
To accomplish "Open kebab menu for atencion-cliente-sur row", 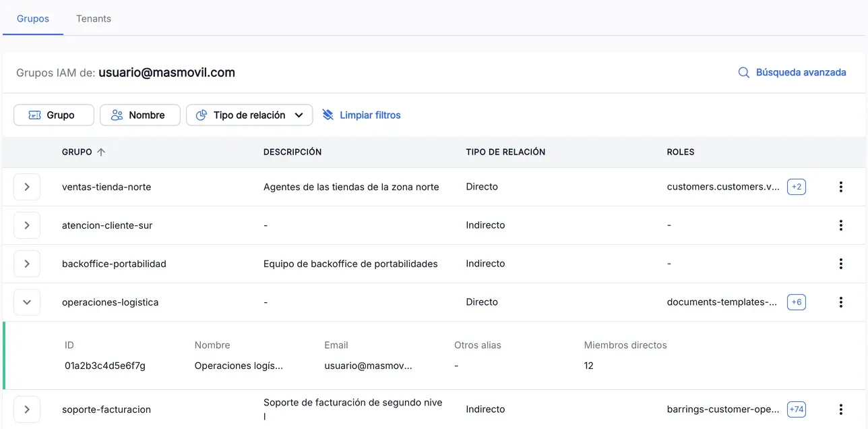I will point(840,225).
